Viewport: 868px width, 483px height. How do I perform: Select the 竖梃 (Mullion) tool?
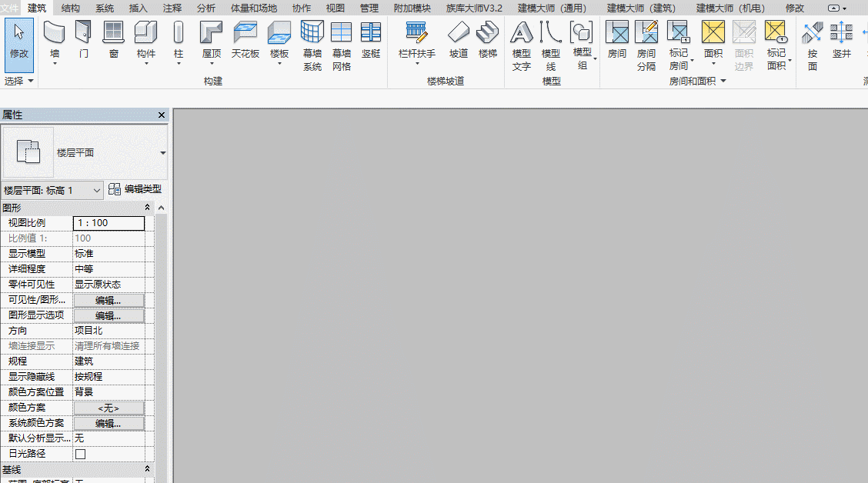point(371,40)
